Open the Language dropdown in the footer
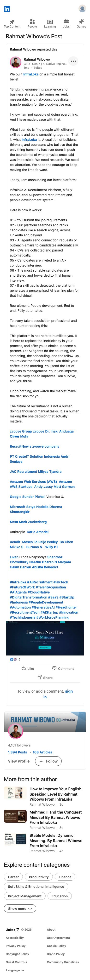The width and height of the screenshot is (90, 980). 15,970
